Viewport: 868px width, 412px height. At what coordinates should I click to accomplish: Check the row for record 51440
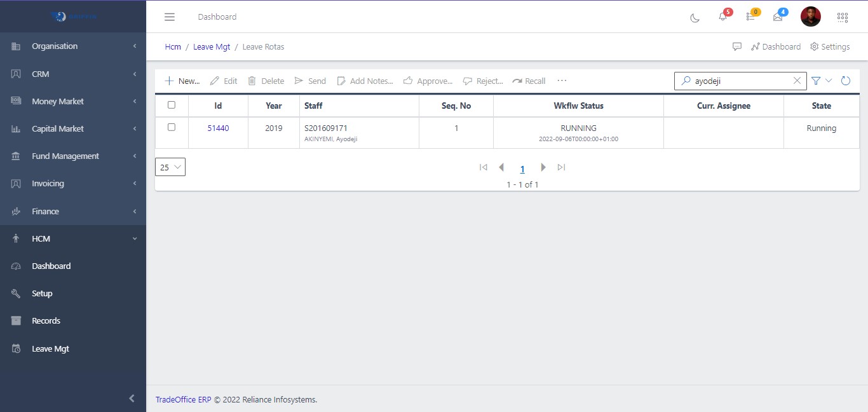coord(172,127)
